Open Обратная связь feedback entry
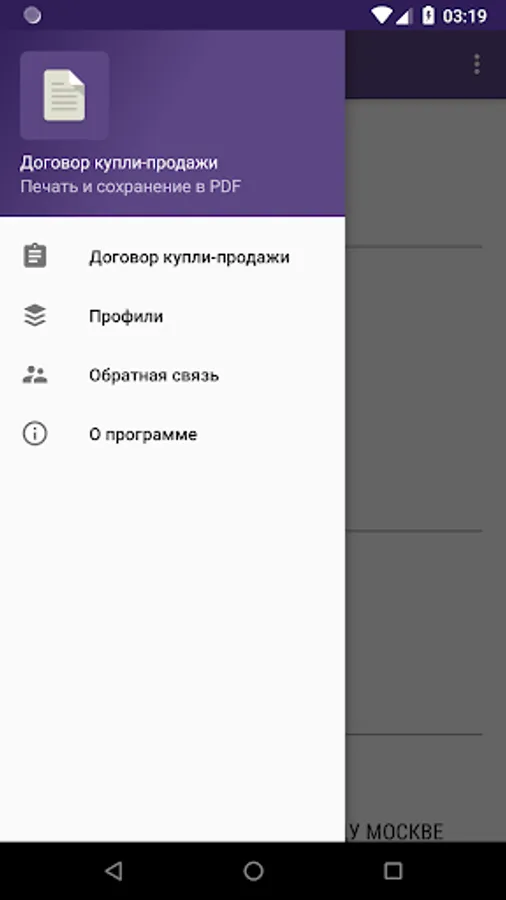Viewport: 506px width, 900px height. (173, 375)
